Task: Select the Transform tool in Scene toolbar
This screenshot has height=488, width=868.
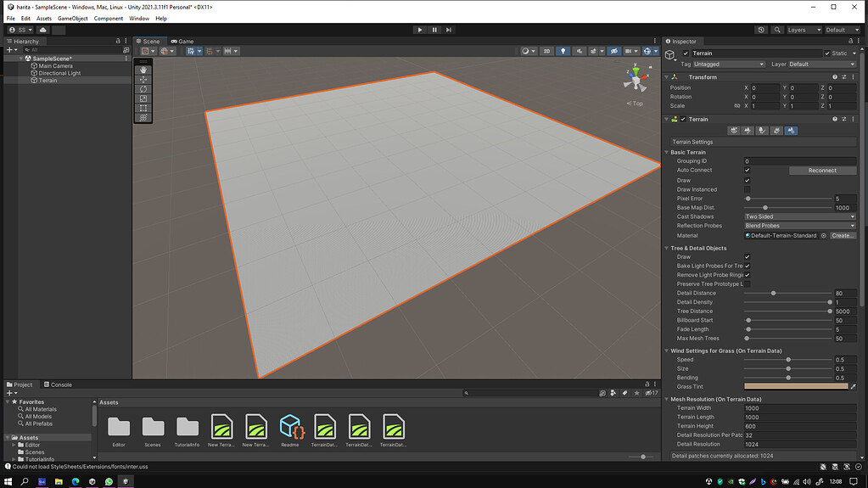Action: (x=143, y=117)
